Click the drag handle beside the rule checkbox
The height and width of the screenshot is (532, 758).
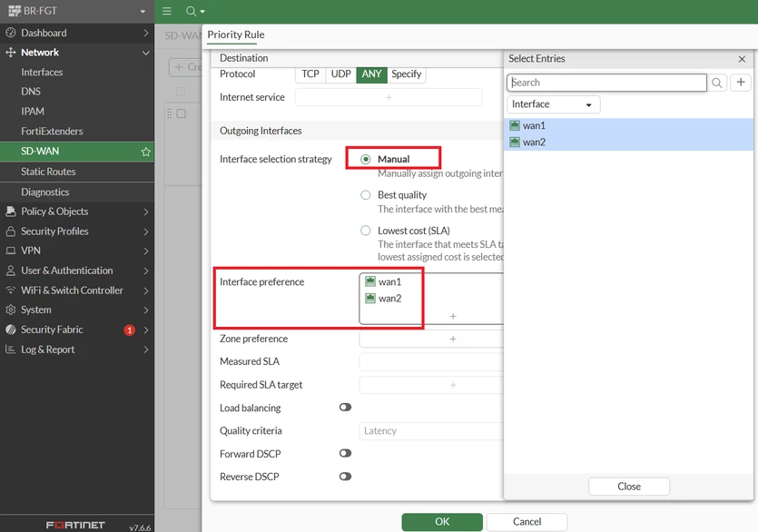pyautogui.click(x=169, y=113)
